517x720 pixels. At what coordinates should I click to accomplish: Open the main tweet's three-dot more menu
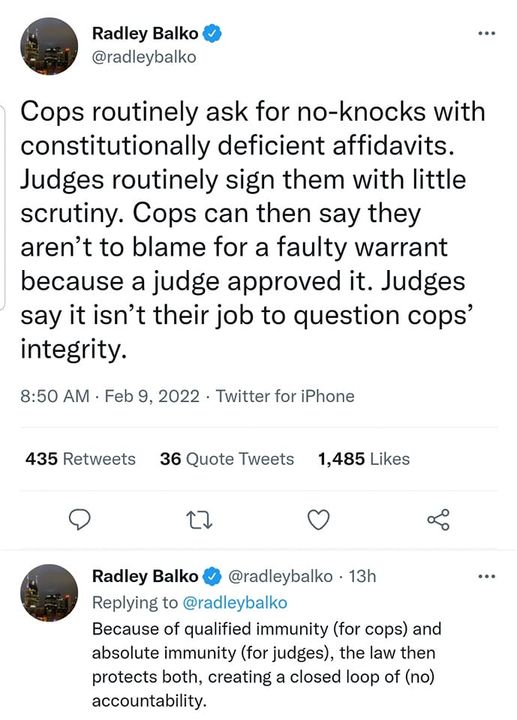487,33
